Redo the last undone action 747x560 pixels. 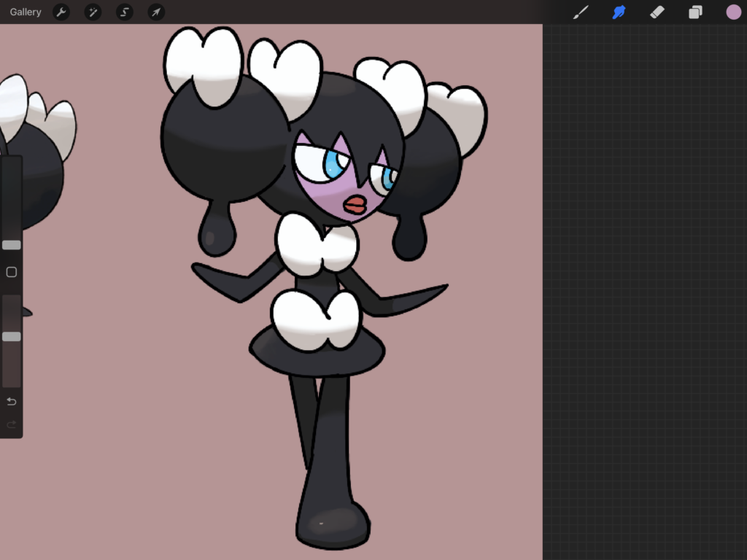pos(12,424)
